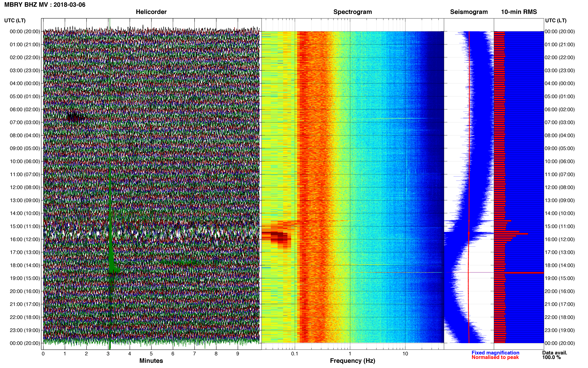The width and height of the screenshot is (588, 368).
Task: Click the longest red RMS bar near 18:30
Action: click(519, 273)
